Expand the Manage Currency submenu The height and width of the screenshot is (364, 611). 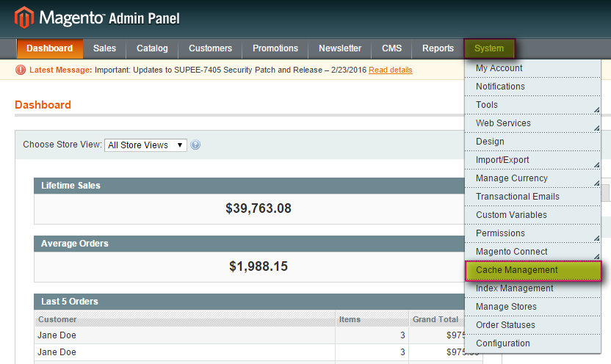click(x=532, y=178)
